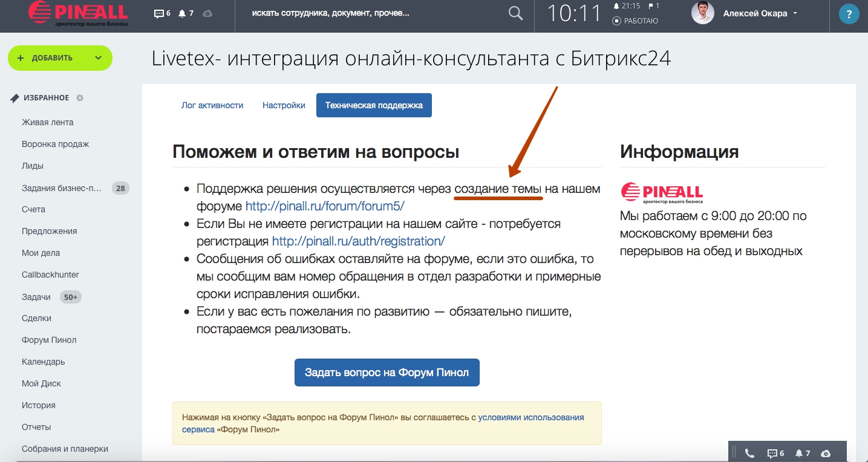Image resolution: width=868 pixels, height=462 pixels.
Task: Click gear icon next to Избранное
Action: click(x=80, y=98)
